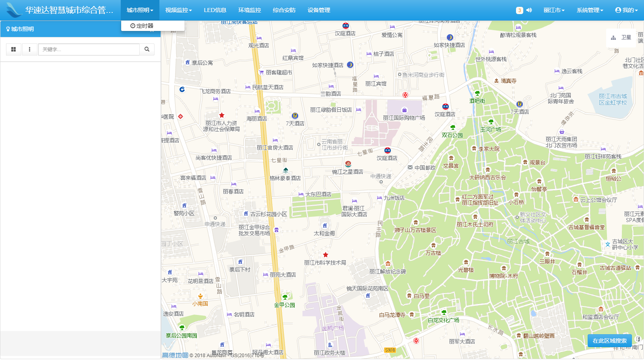Click the hospital cross marker near 医院
The width and height of the screenshot is (644, 362).
click(181, 116)
